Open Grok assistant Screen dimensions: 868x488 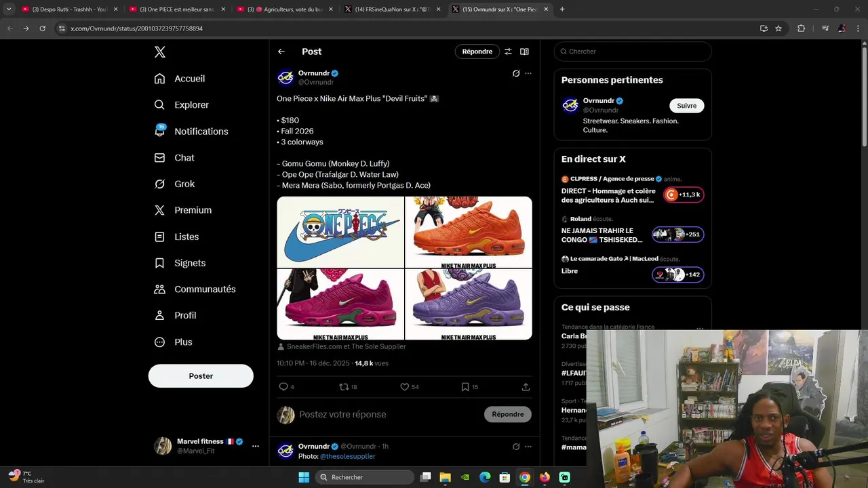pyautogui.click(x=174, y=184)
